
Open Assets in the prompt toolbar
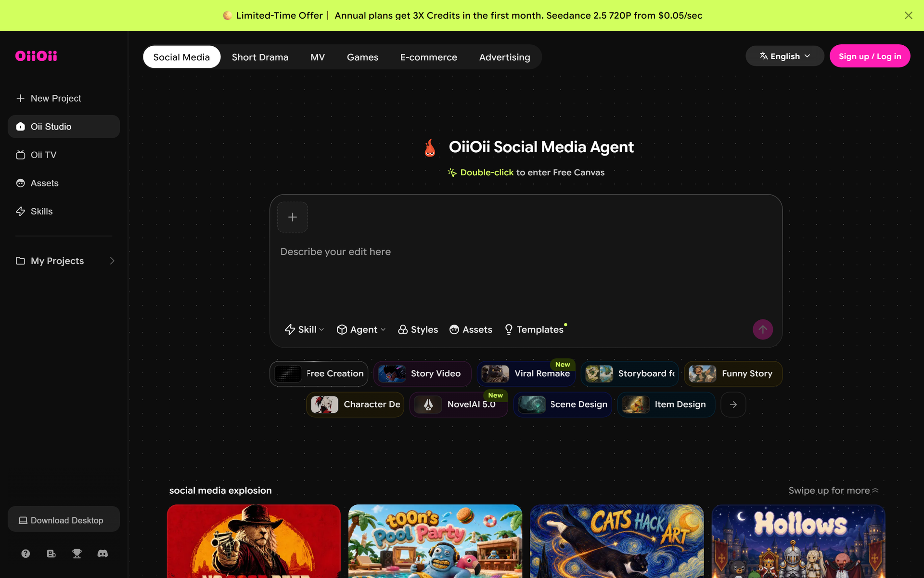[x=471, y=329]
